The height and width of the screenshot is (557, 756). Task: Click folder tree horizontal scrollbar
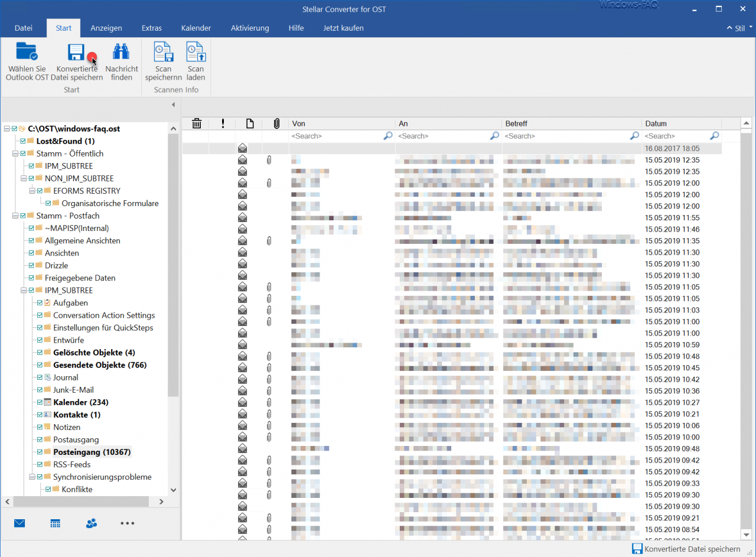point(82,501)
